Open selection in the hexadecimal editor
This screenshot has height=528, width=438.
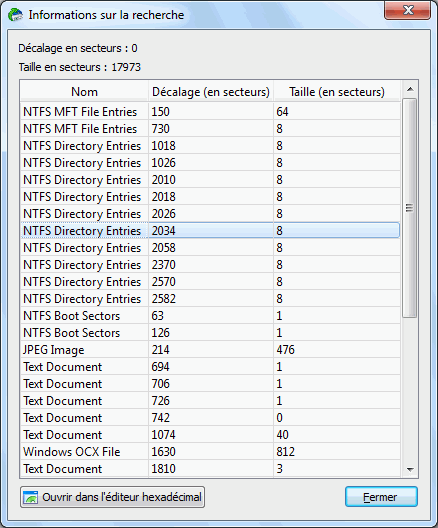(112, 497)
